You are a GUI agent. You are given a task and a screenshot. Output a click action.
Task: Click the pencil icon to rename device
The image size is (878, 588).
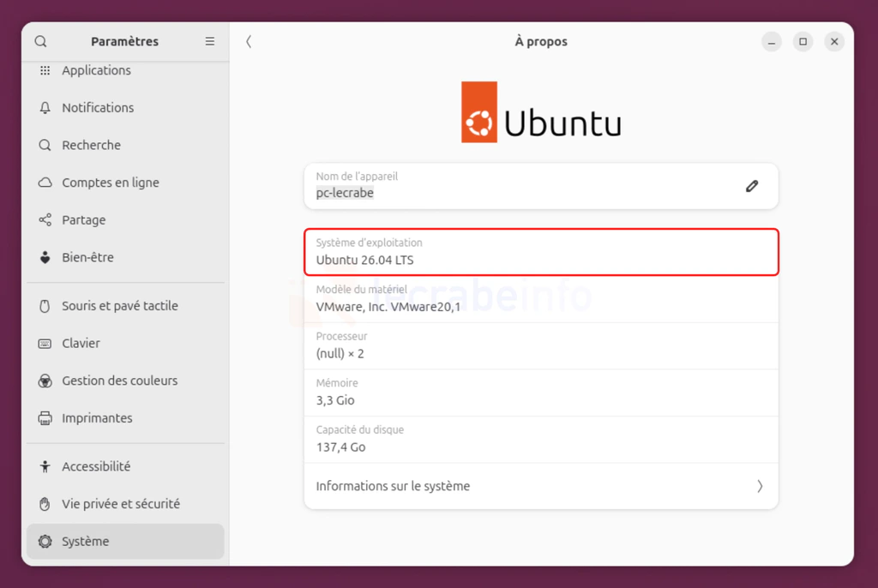751,186
